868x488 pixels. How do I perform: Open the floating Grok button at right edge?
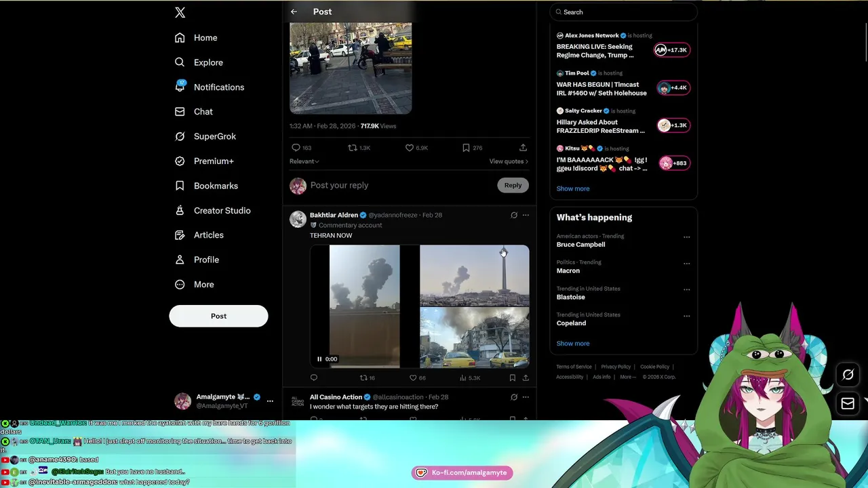point(848,375)
